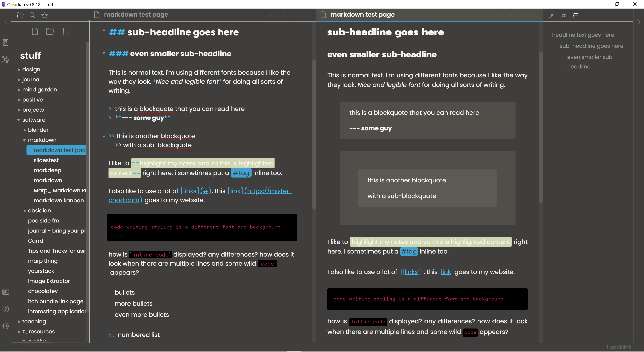Open the slidestest note
This screenshot has height=352, width=644.
(46, 160)
